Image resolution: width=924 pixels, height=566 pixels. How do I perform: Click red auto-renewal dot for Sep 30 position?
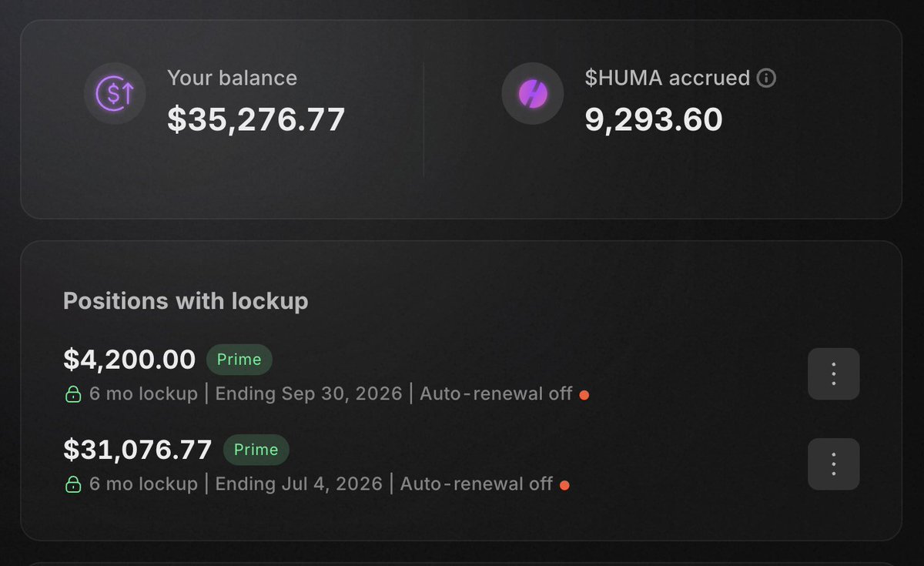click(x=584, y=395)
